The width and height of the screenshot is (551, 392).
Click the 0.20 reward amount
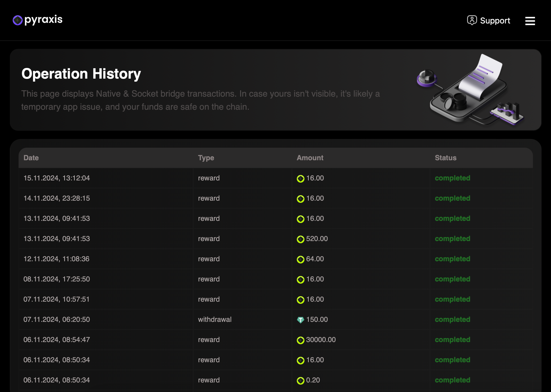coord(313,380)
